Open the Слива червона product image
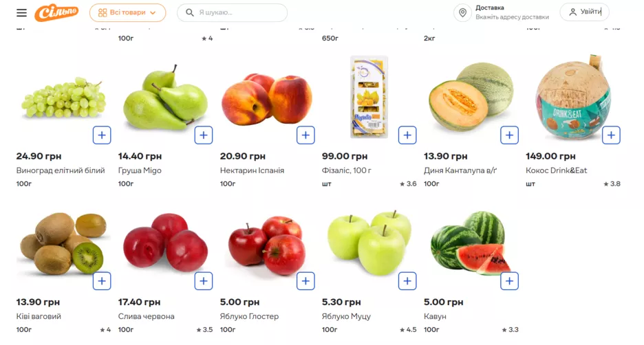This screenshot has height=345, width=644. pos(164,243)
